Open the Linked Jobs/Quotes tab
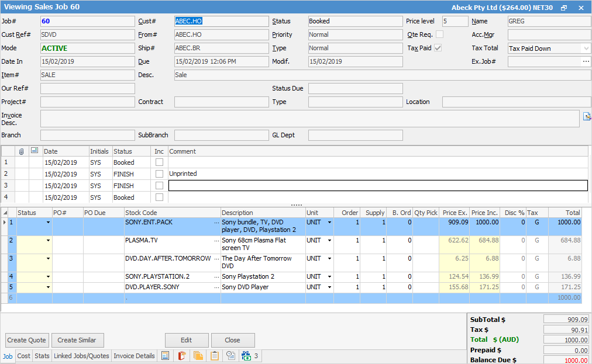Screen dimensions: 592x364 (x=81, y=356)
